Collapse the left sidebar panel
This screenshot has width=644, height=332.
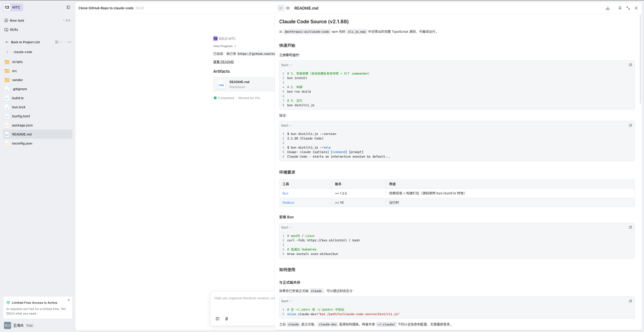click(68, 8)
